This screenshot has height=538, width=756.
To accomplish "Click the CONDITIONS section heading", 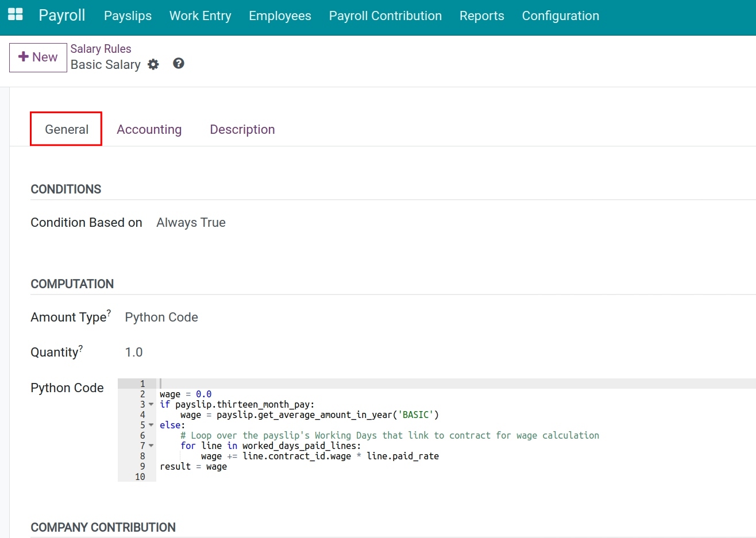I will click(x=66, y=189).
